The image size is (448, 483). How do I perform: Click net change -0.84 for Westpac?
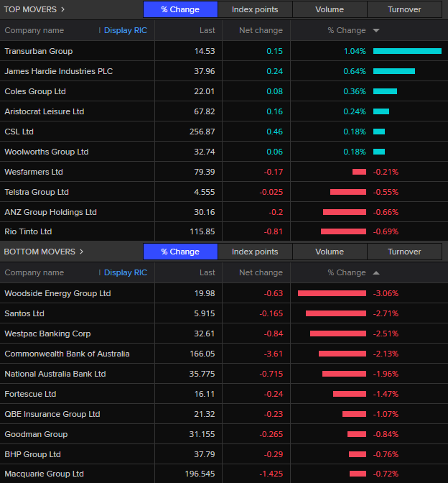274,333
